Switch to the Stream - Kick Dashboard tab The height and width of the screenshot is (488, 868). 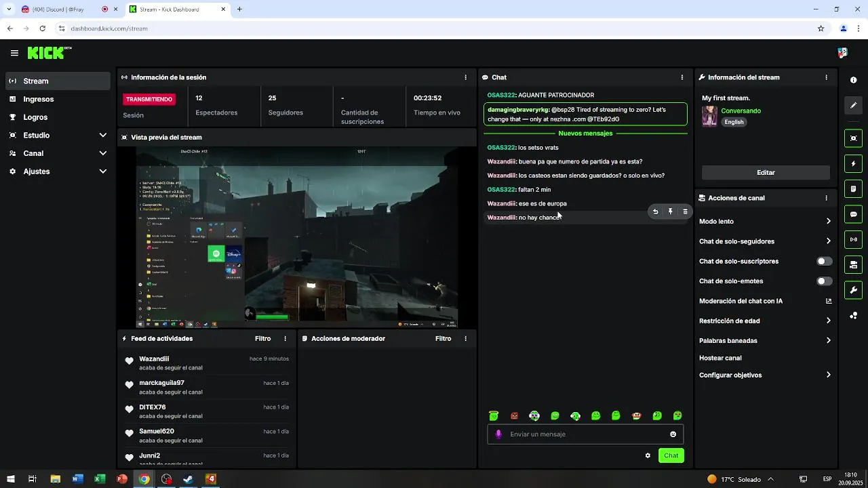pos(178,9)
